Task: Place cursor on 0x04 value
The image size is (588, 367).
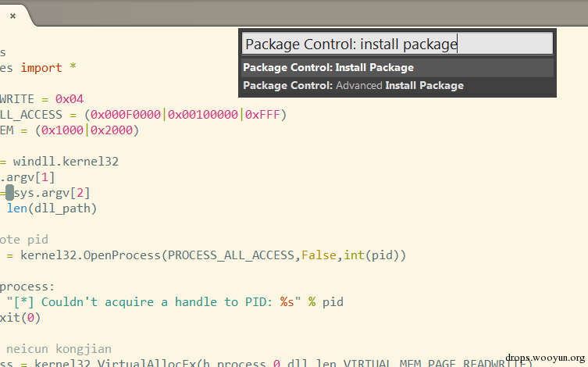Action: pyautogui.click(x=69, y=99)
